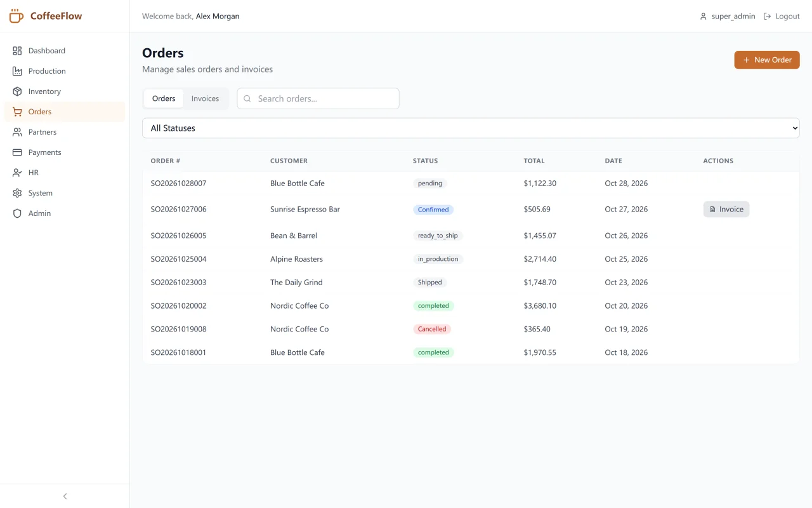Screen dimensions: 812x508
Task: Click the Payments credit card icon
Action: [x=17, y=152]
